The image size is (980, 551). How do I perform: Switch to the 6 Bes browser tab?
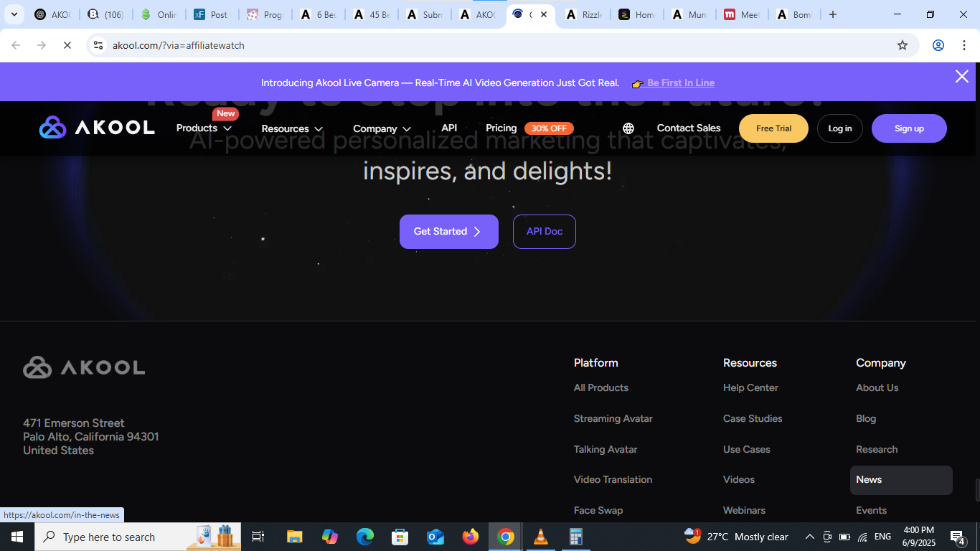pos(319,14)
